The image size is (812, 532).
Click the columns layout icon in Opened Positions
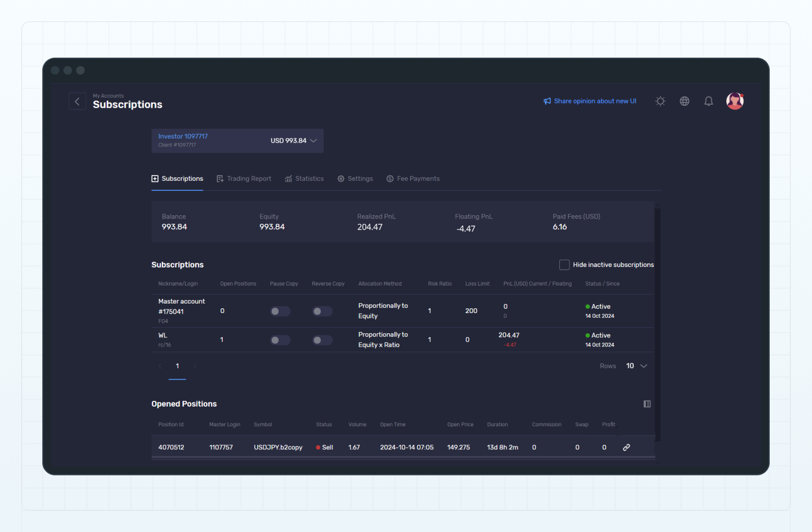pyautogui.click(x=647, y=404)
